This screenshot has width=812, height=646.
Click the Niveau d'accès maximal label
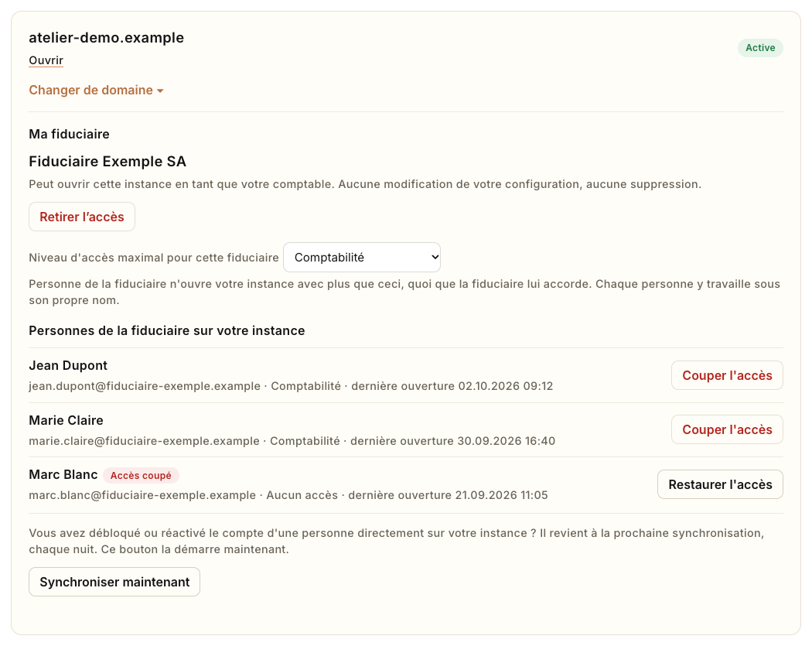click(154, 258)
